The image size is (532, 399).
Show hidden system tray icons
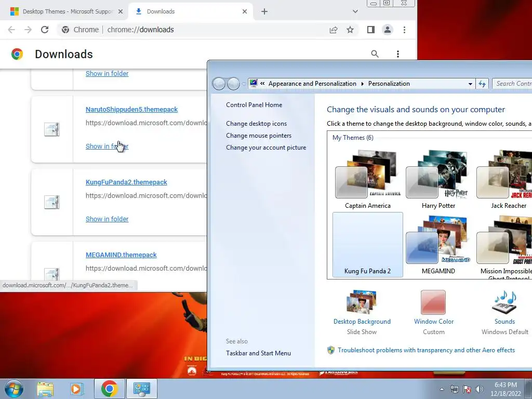(442, 389)
